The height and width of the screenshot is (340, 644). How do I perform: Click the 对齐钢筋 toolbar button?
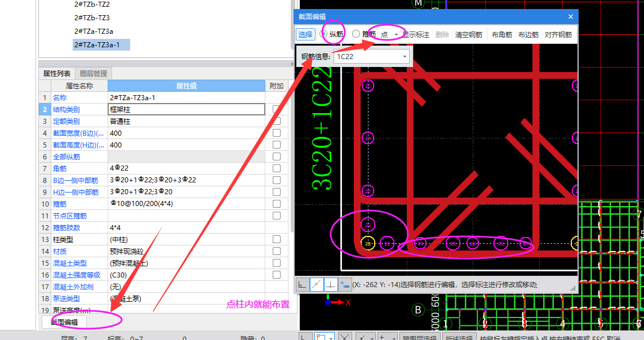pyautogui.click(x=558, y=34)
